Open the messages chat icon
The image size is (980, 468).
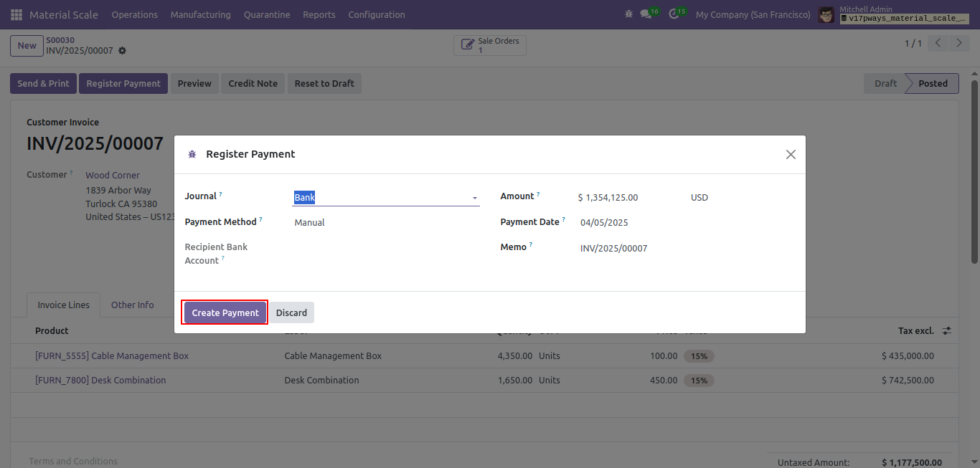coord(646,14)
